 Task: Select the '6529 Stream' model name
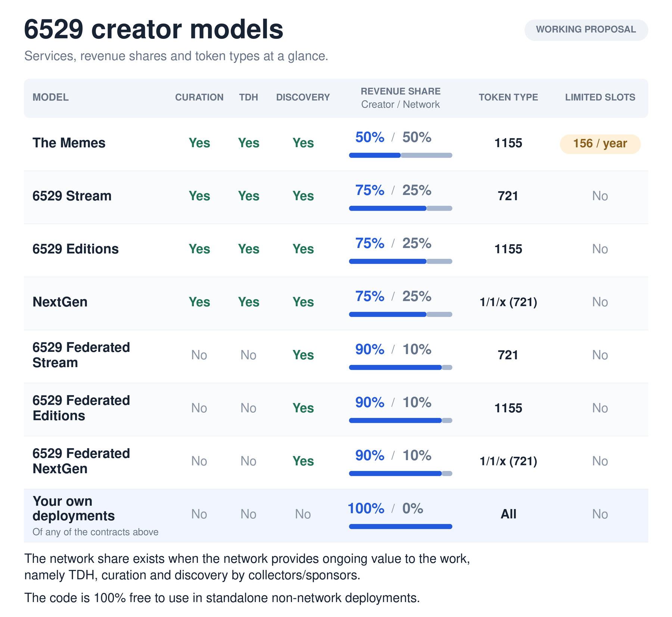[x=72, y=196]
